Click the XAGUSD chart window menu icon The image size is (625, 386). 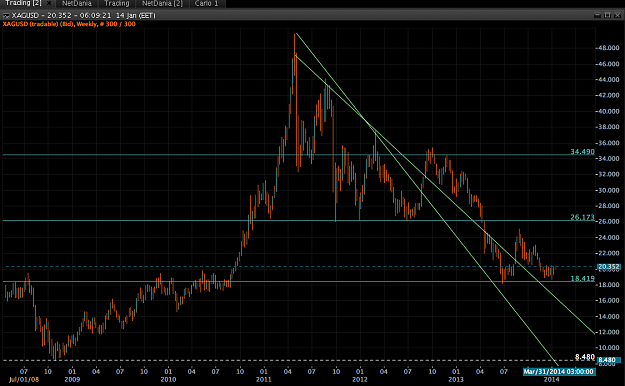(6, 16)
